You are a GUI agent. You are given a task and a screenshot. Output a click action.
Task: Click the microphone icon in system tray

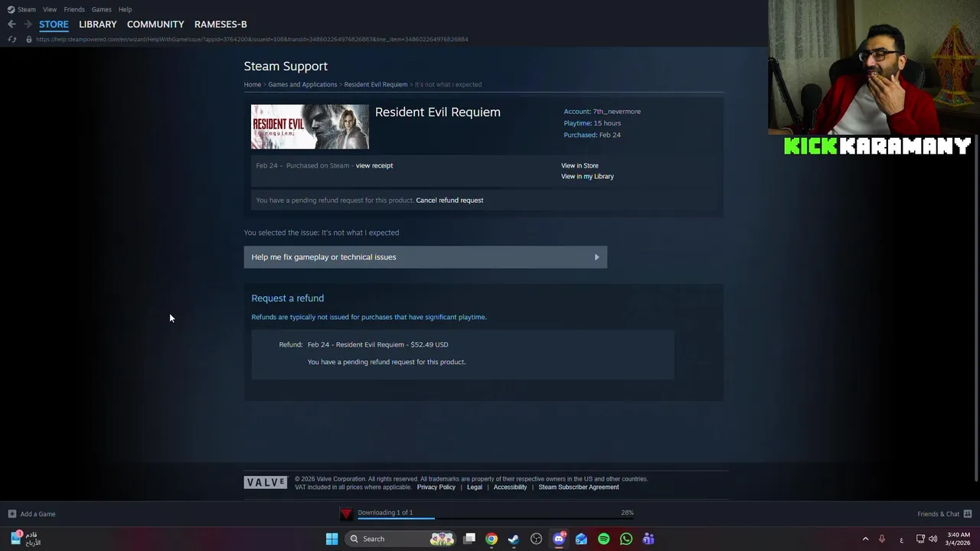pos(882,539)
